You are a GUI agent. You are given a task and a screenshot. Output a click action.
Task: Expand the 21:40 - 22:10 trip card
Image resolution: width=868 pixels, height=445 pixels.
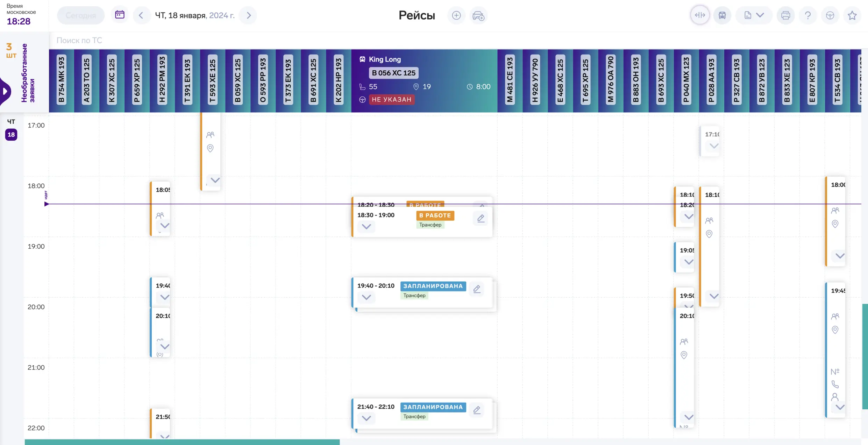click(366, 418)
